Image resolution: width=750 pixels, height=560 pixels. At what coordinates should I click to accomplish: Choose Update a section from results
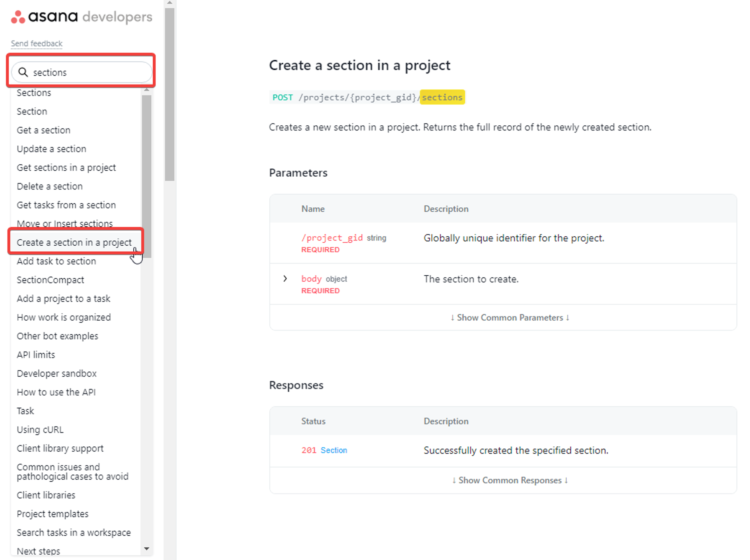pyautogui.click(x=51, y=149)
